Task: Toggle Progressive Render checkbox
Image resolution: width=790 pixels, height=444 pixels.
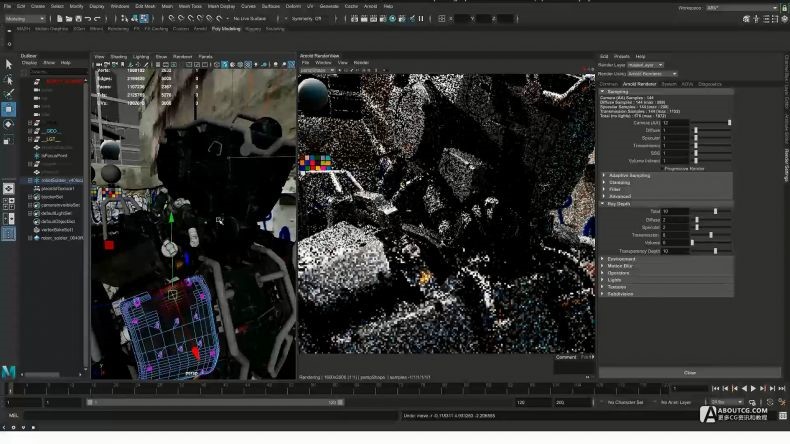Action: coord(663,169)
